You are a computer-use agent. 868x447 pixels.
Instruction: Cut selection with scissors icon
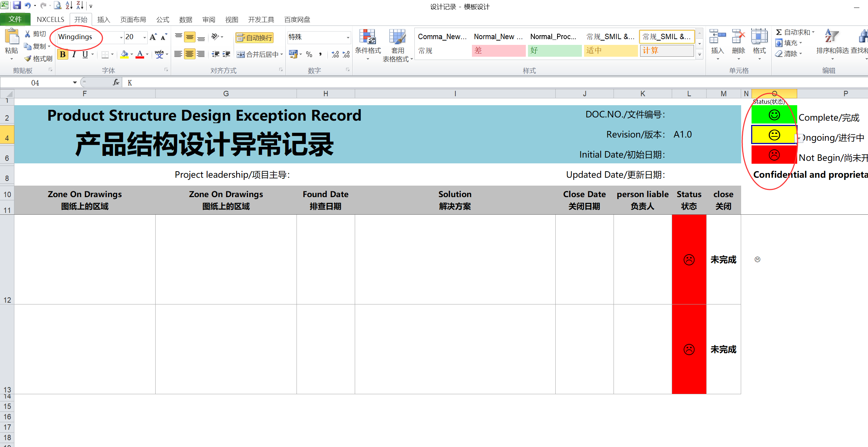point(27,34)
